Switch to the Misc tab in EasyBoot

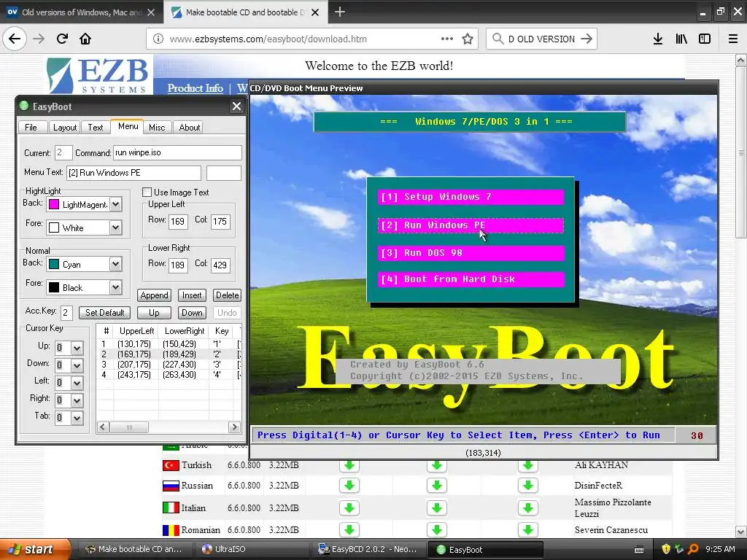click(x=157, y=127)
